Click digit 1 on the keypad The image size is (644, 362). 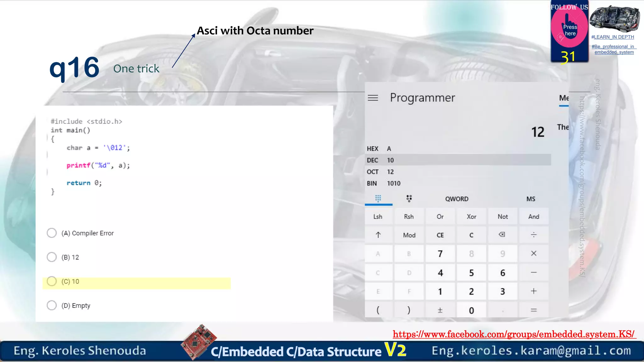point(440,292)
